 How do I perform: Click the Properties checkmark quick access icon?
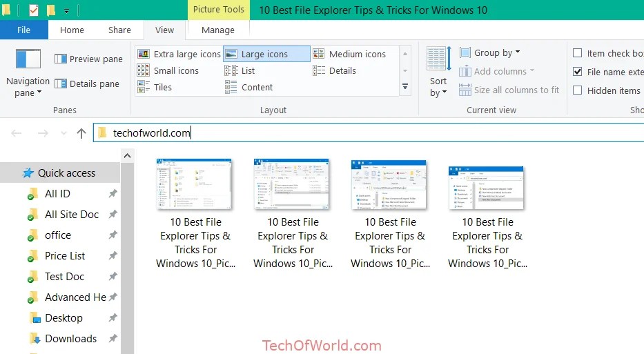34,10
